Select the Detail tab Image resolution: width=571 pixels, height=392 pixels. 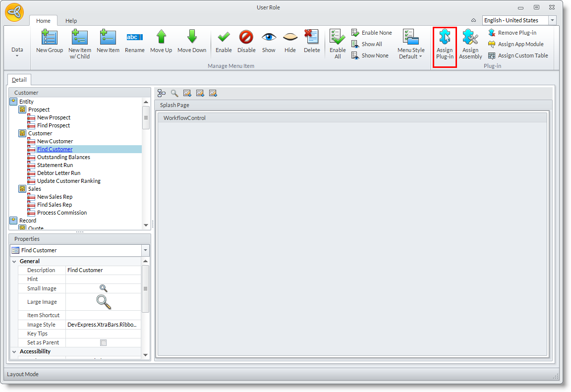pos(19,80)
